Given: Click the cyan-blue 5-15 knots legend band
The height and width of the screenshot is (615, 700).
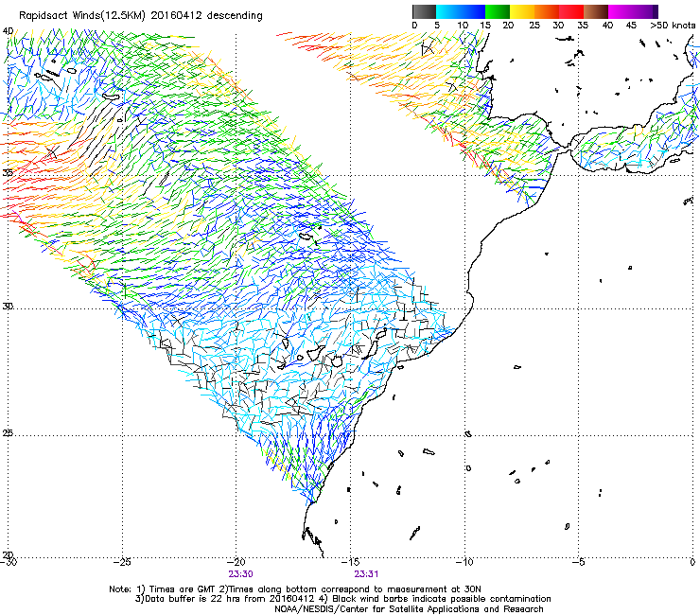Looking at the screenshot, I should [461, 11].
